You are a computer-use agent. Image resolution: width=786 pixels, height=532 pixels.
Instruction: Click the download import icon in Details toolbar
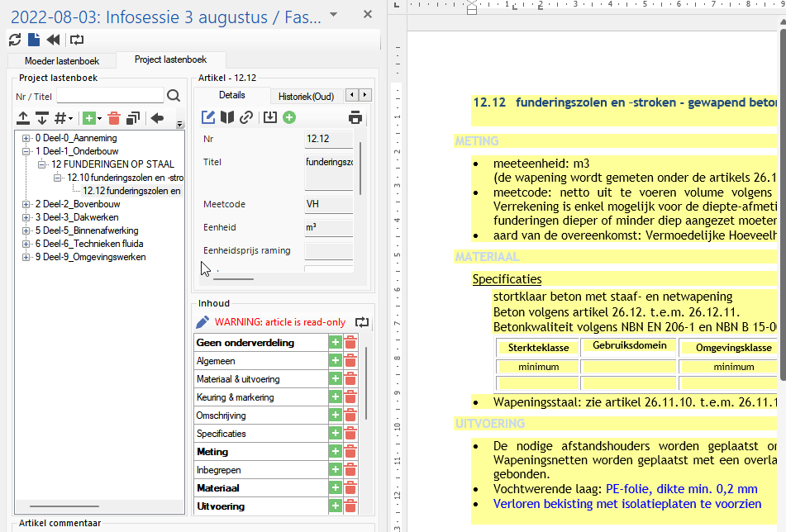pos(269,117)
